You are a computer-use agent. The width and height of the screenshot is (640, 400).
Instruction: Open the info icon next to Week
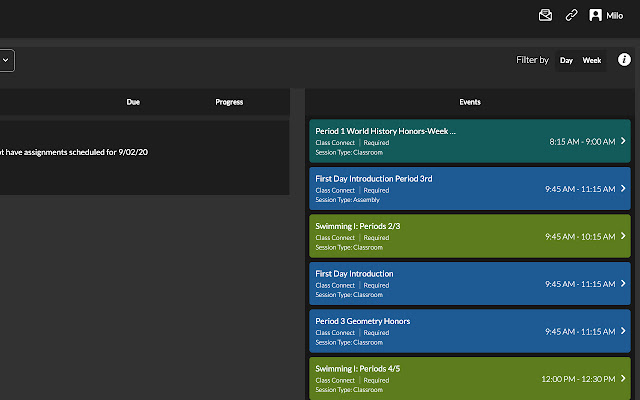click(x=624, y=60)
